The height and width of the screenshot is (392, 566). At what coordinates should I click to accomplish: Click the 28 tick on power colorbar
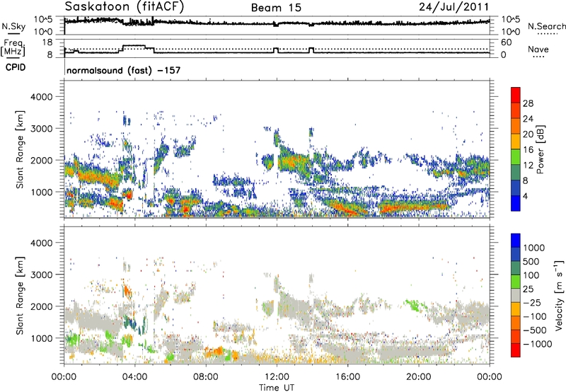point(528,103)
